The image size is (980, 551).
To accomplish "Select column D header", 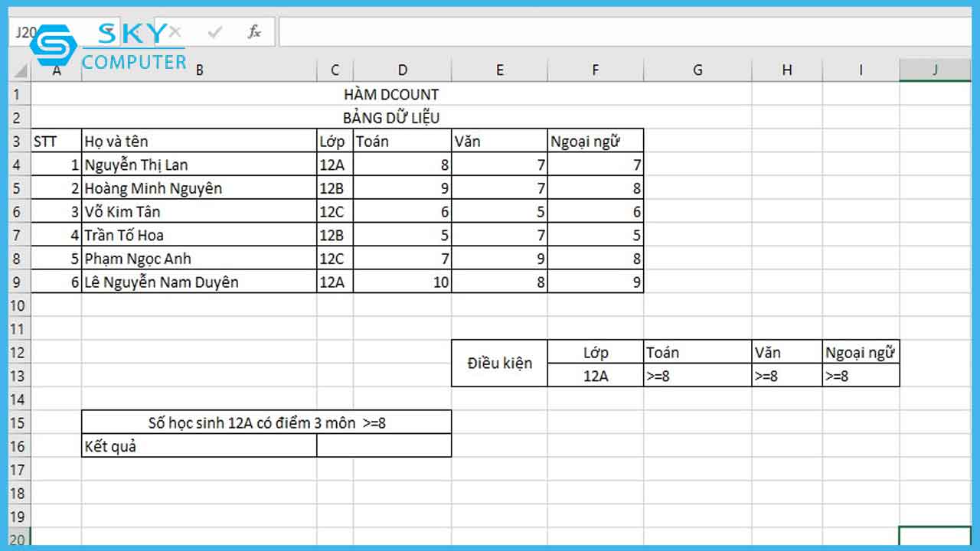I will coord(403,70).
